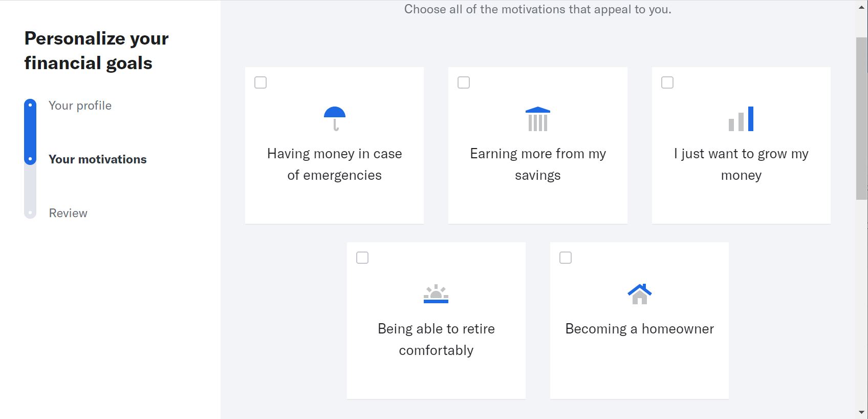Click the Becoming a homeowner card
The image size is (868, 419).
click(x=639, y=320)
